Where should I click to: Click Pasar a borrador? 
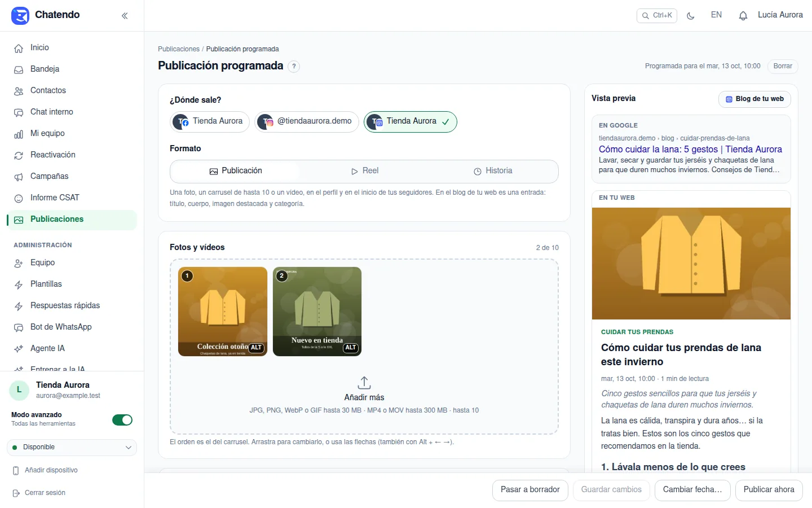pyautogui.click(x=530, y=490)
